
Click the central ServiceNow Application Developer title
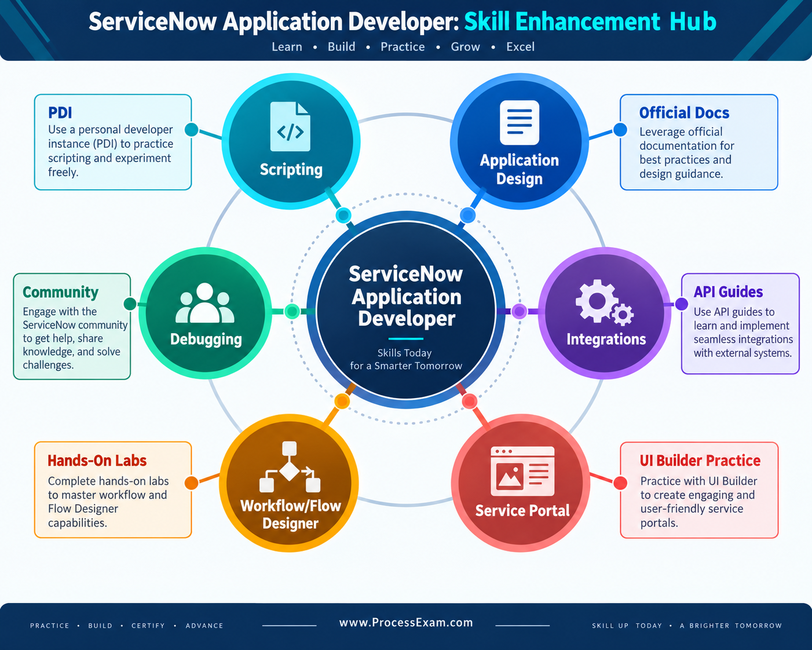406,296
